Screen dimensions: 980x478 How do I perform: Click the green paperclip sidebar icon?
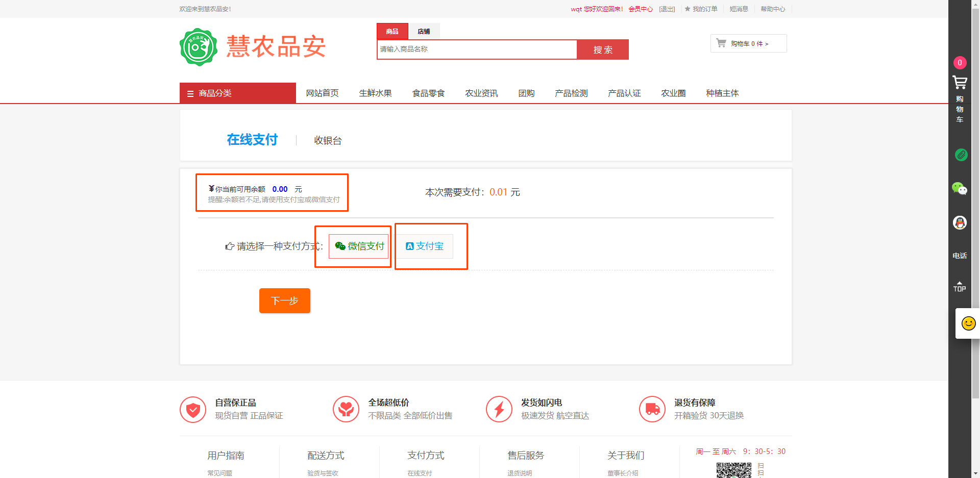[961, 155]
